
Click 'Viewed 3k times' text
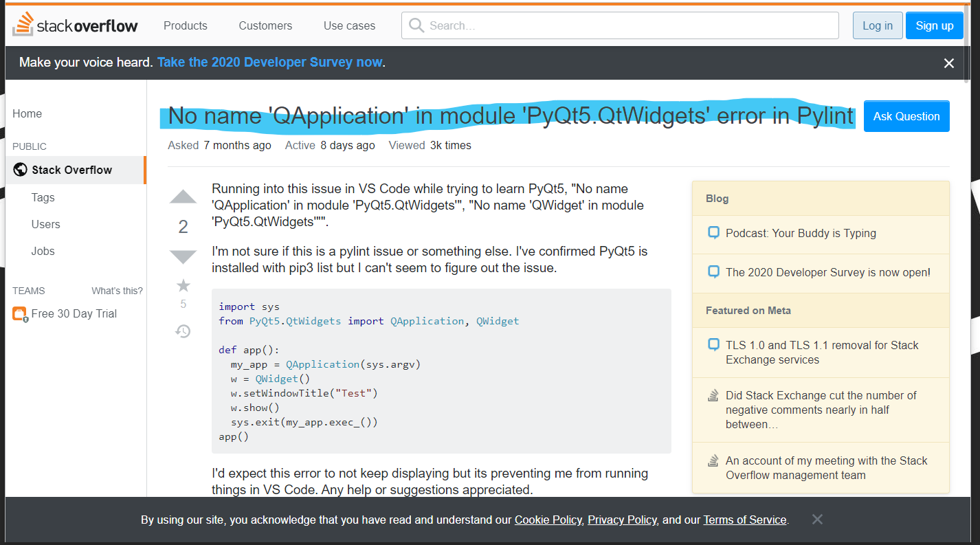point(430,145)
